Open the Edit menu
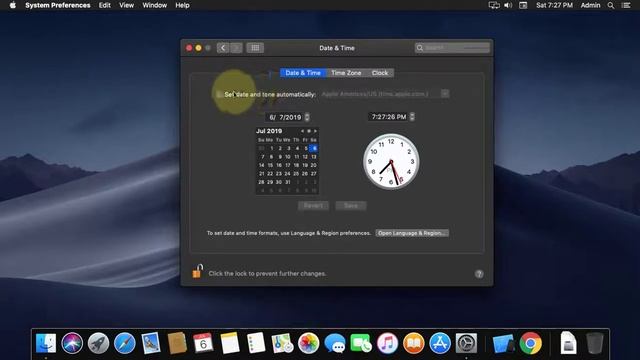Screen dimensions: 640x360 pyautogui.click(x=104, y=5)
